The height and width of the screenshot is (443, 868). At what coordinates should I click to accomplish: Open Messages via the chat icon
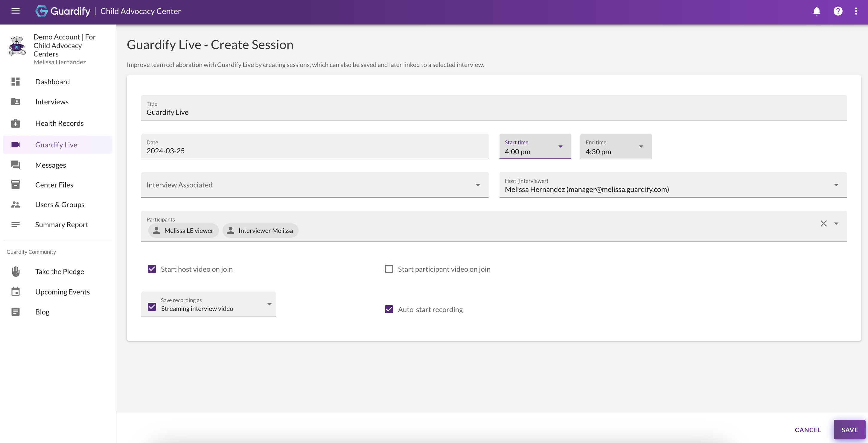coord(16,165)
